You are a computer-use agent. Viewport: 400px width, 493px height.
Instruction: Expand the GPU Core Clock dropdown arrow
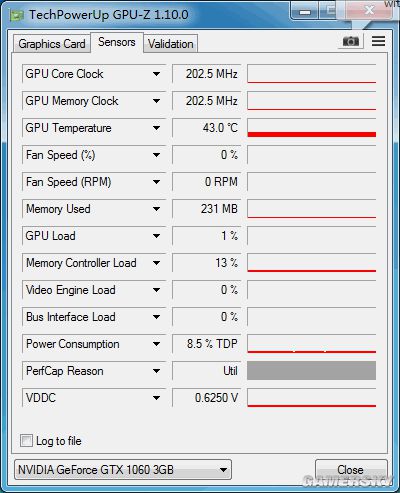click(x=156, y=74)
